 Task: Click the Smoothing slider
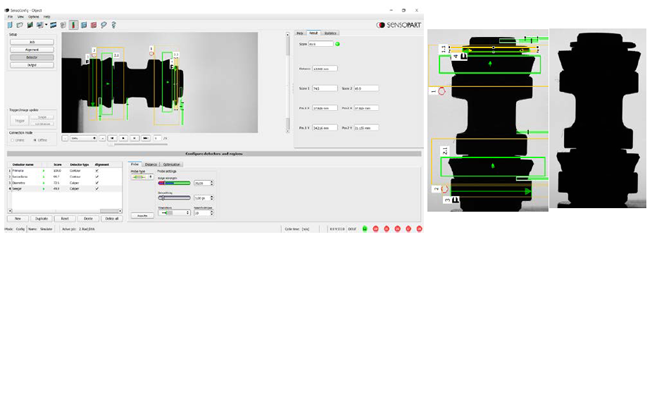174,198
